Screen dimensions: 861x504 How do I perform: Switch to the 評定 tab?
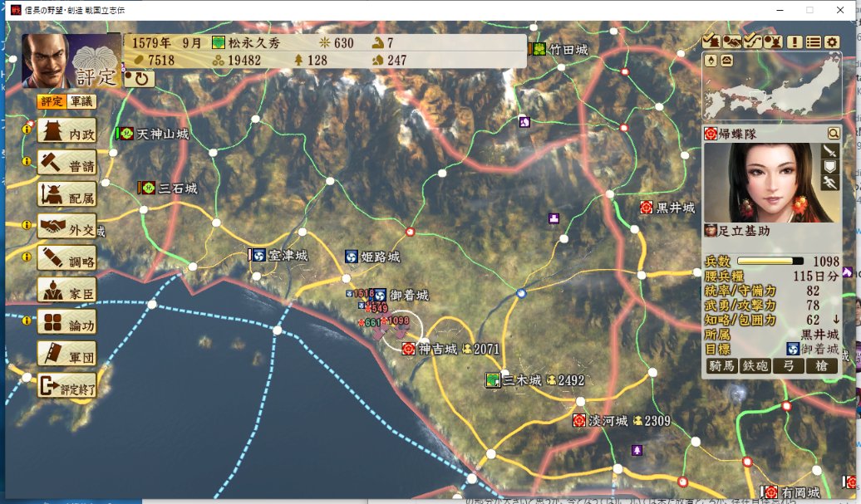(52, 101)
